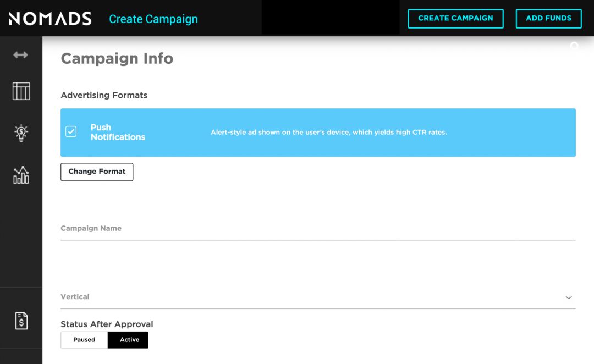Viewport: 594px width, 364px height.
Task: Click the faint magnifier icon under ADD FUNDS
Action: (575, 46)
